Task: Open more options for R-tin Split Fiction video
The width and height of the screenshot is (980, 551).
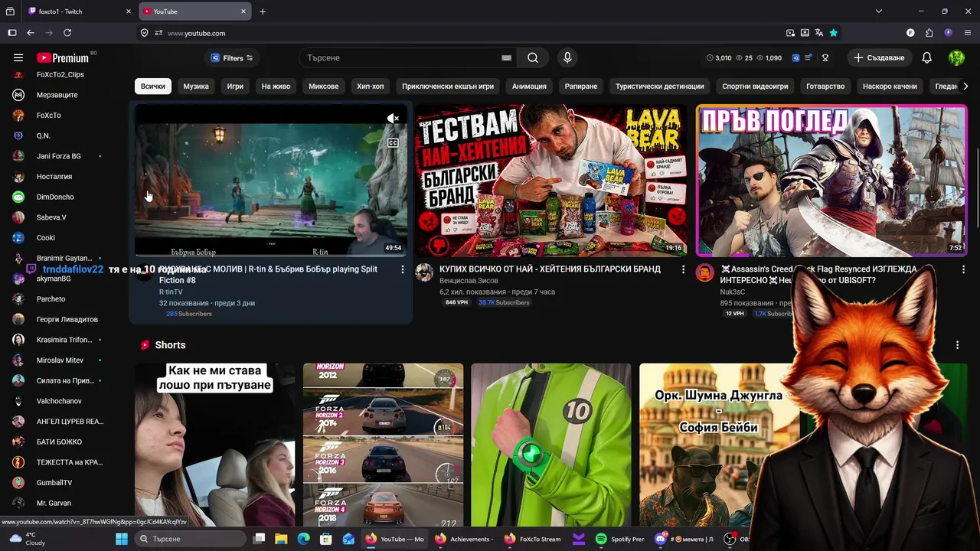Action: (403, 269)
